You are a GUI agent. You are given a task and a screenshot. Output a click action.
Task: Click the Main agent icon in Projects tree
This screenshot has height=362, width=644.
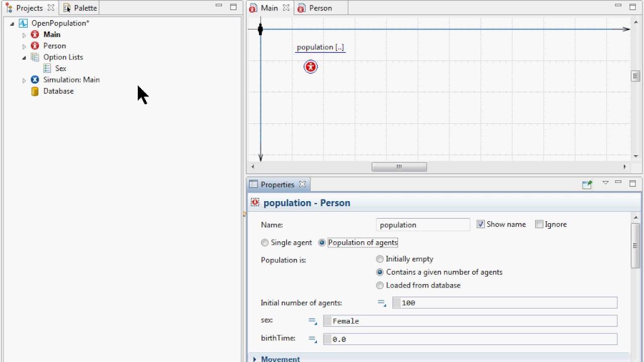(35, 34)
